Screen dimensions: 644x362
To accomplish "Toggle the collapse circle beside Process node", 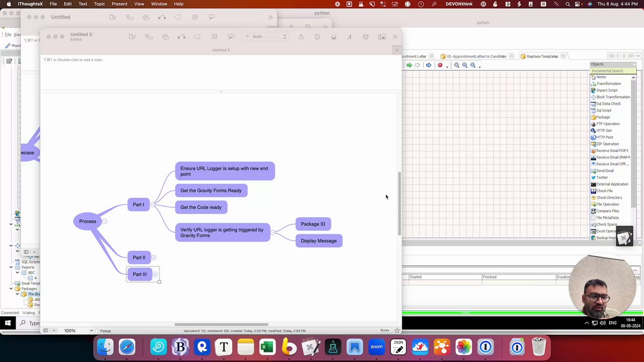I will tap(105, 221).
